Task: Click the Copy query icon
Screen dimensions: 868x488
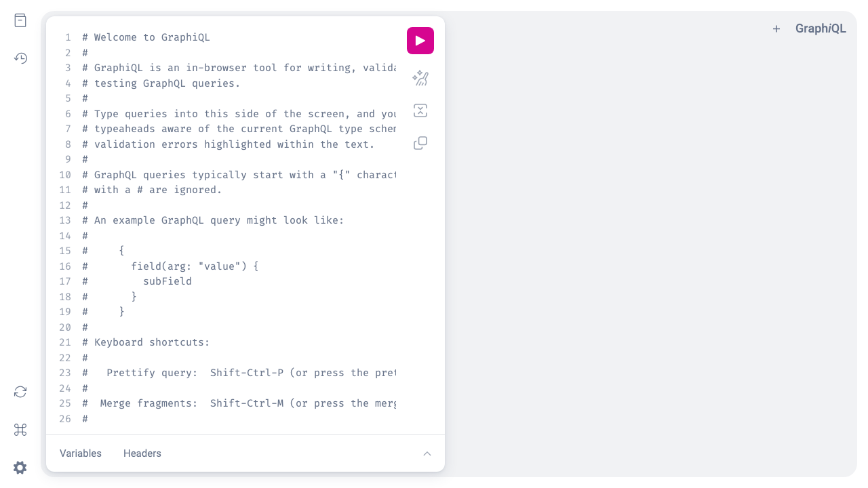Action: click(x=420, y=143)
